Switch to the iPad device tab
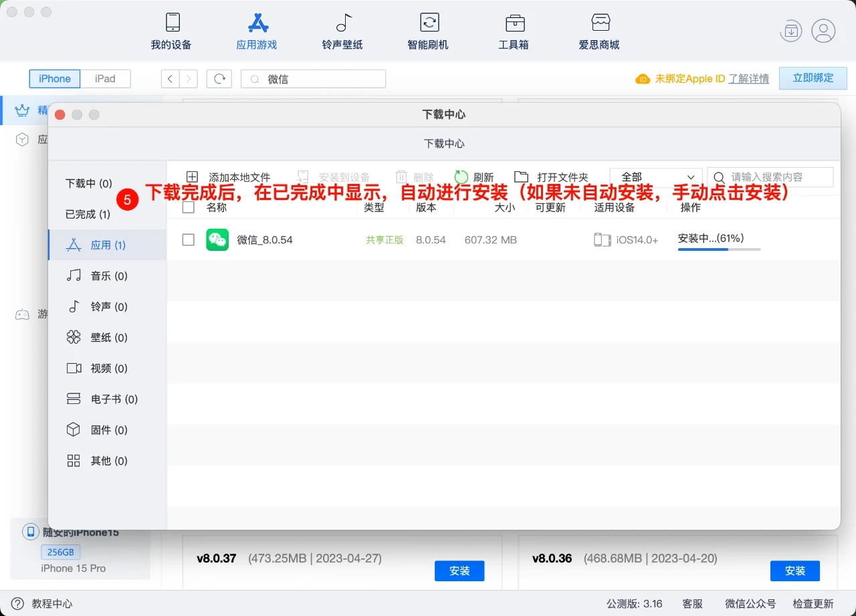 point(106,78)
